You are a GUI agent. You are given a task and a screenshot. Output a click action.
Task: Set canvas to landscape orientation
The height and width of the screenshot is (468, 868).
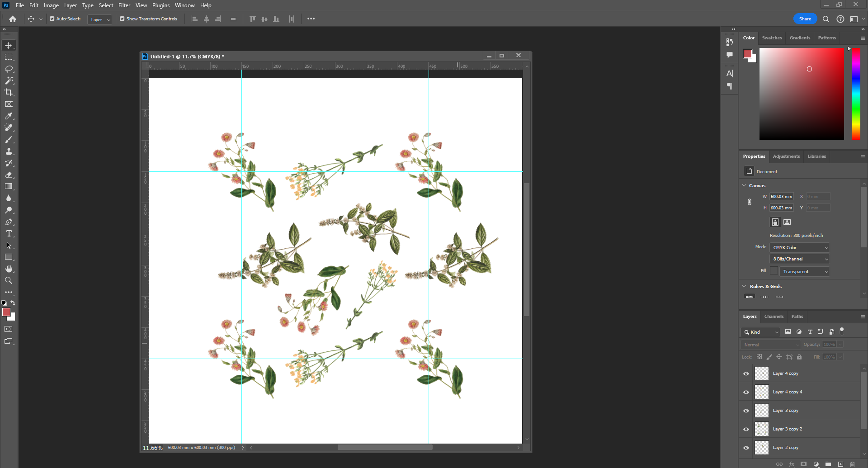pyautogui.click(x=787, y=222)
